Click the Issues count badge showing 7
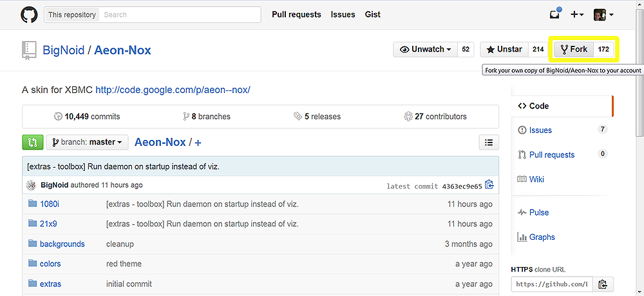This screenshot has height=296, width=644. tap(602, 130)
